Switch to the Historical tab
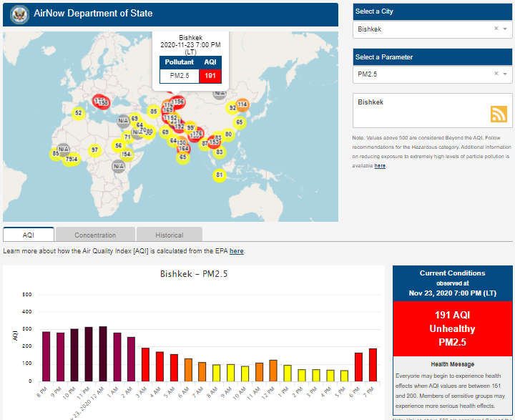 169,235
